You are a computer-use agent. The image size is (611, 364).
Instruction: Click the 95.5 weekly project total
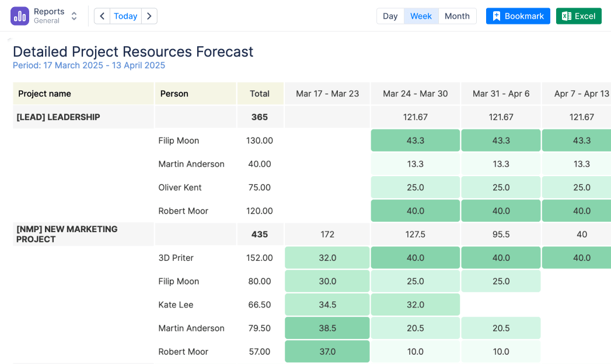coord(501,235)
